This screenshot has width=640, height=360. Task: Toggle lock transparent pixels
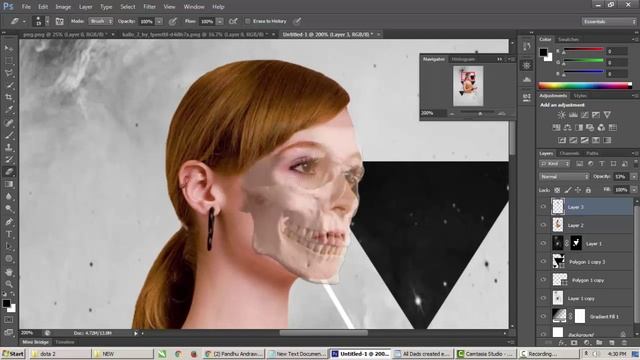557,190
